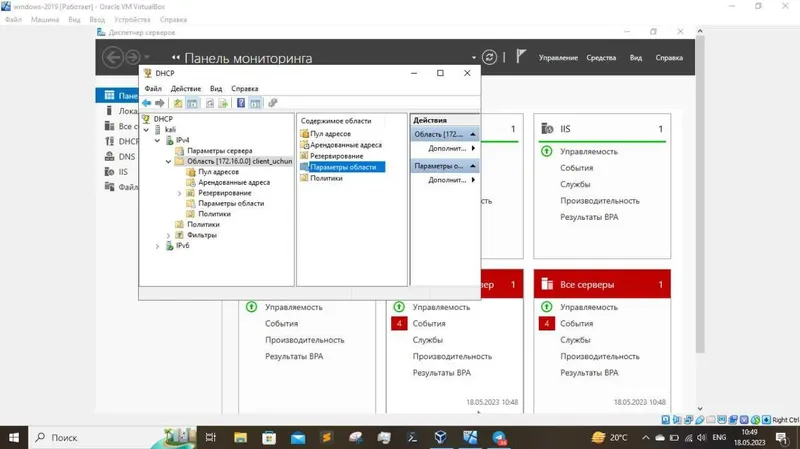The height and width of the screenshot is (449, 800).
Task: Click the Server Manager refresh circular icon
Action: tap(489, 57)
